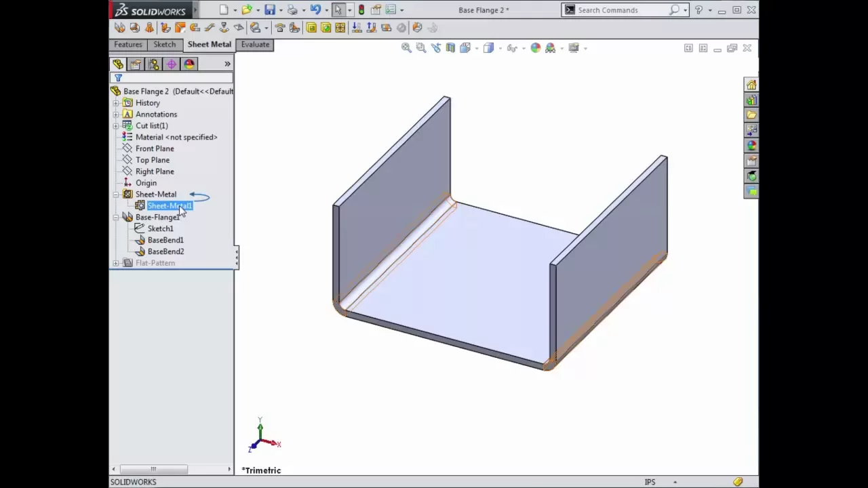Switch to the Evaluate tab
Screen dimensions: 868x488
click(x=255, y=45)
